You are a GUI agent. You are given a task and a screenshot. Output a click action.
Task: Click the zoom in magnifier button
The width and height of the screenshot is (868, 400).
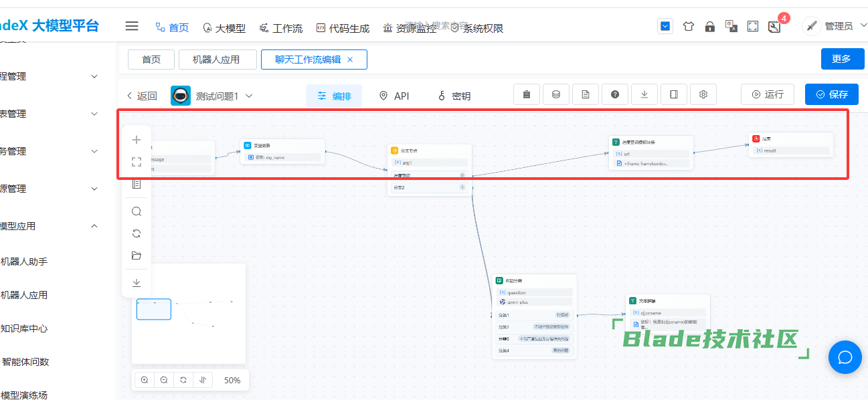click(145, 380)
